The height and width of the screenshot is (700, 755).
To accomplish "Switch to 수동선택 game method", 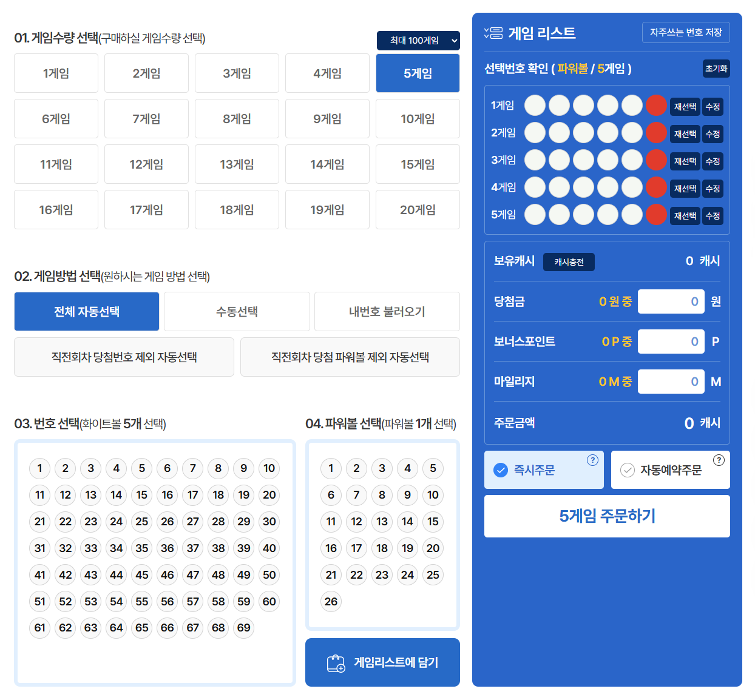I will pyautogui.click(x=237, y=312).
